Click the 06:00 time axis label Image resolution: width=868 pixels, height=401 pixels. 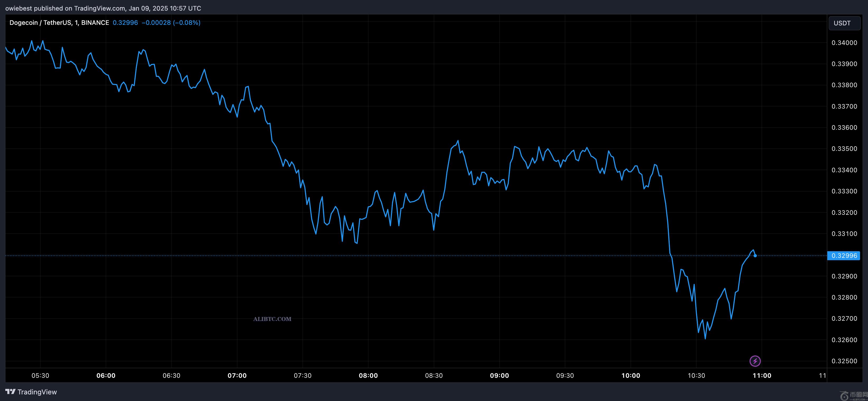(106, 375)
